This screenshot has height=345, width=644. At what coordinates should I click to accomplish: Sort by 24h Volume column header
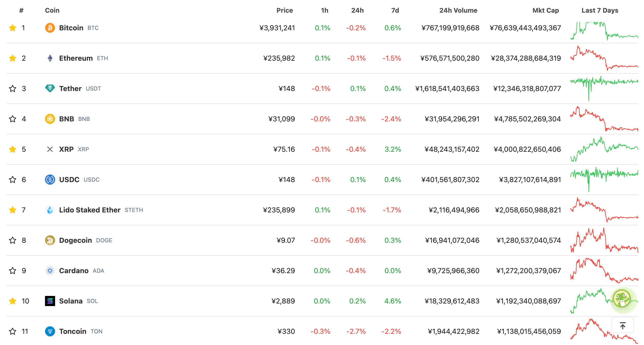(458, 10)
